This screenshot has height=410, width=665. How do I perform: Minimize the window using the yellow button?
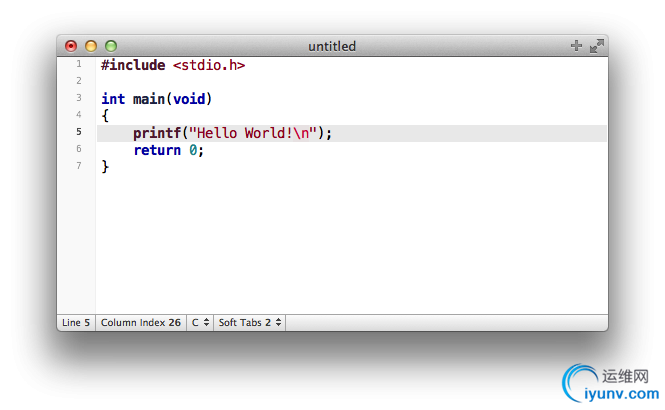coord(91,46)
